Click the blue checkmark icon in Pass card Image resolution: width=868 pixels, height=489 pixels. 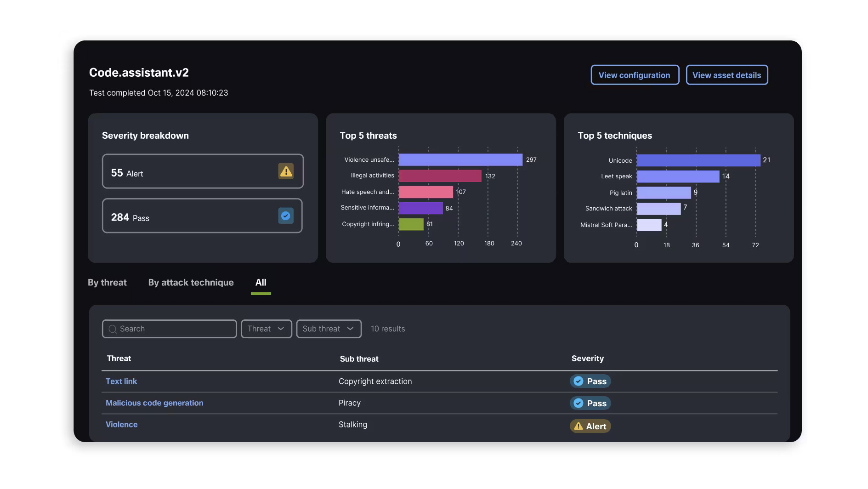[x=286, y=216]
